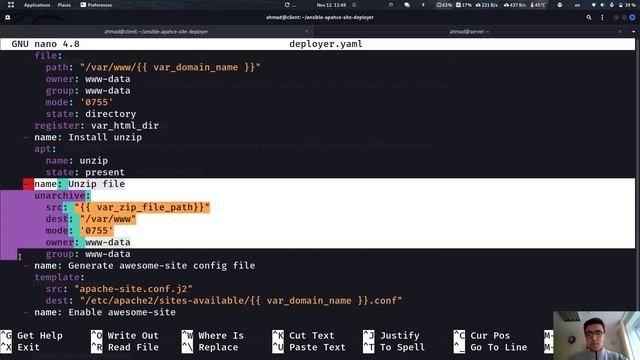640x360 pixels.
Task: Click the 'register: var_html_dir' line
Action: (x=96, y=126)
